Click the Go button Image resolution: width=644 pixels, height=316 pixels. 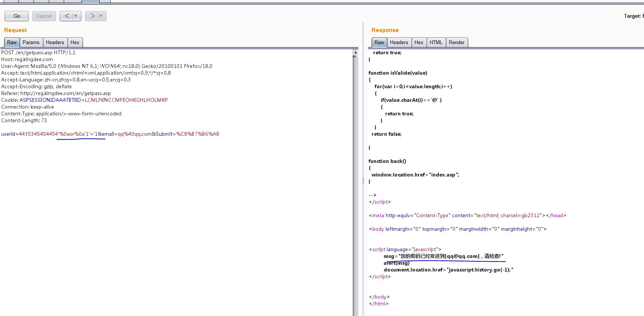pos(17,16)
